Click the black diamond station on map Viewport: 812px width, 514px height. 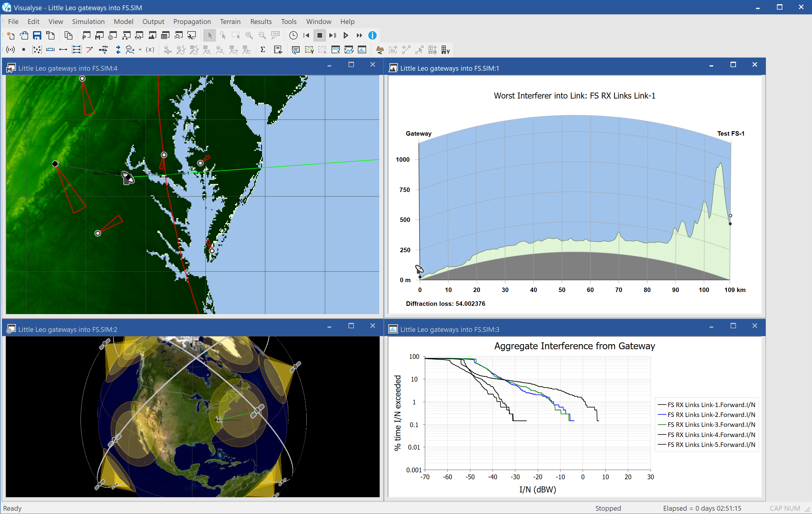tap(55, 164)
